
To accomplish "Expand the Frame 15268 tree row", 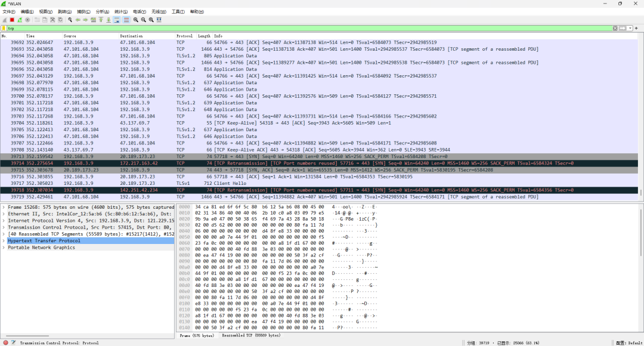I will tap(4, 207).
